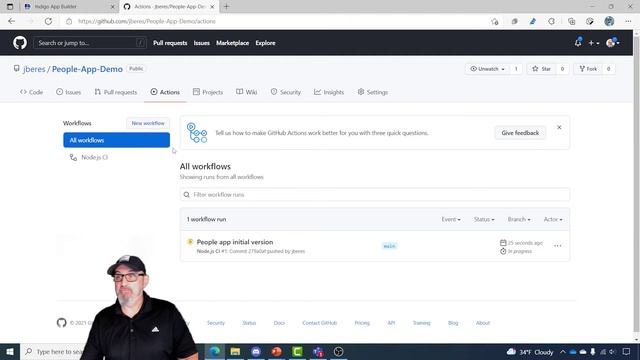
Task: Click the Filter workflow runs field
Action: [x=375, y=195]
